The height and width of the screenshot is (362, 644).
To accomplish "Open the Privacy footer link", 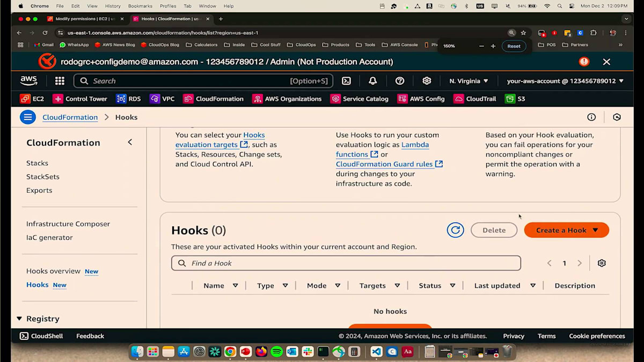I will click(514, 336).
